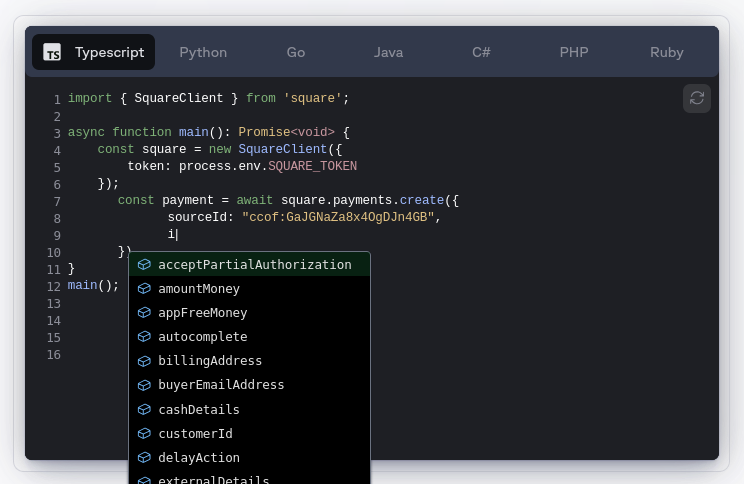Click the sourceId string value on line 8
The width and height of the screenshot is (744, 484).
[x=338, y=217]
